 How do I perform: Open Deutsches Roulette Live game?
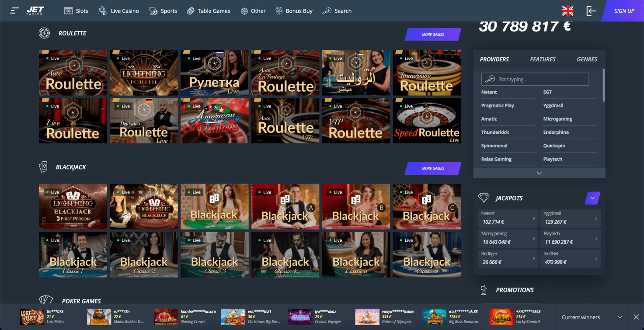coord(144,121)
